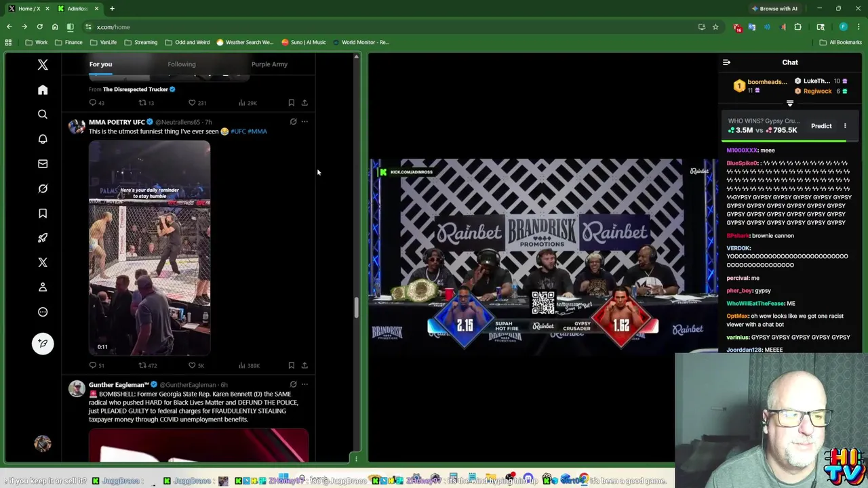Open the More circle icon in the X sidebar

pyautogui.click(x=43, y=312)
